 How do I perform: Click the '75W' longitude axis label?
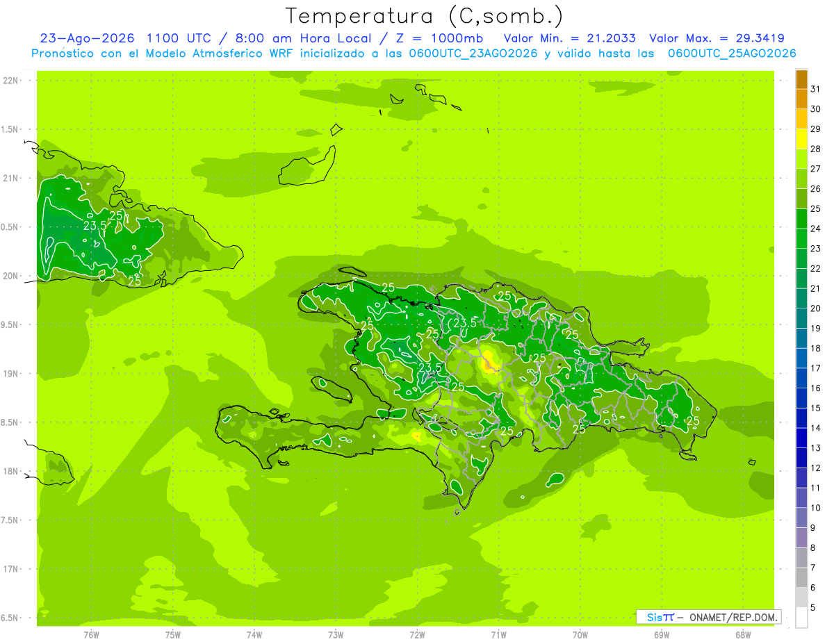(x=173, y=634)
